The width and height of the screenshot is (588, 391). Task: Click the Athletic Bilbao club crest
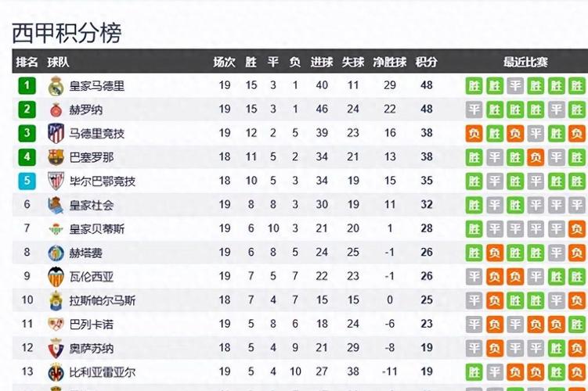56,181
